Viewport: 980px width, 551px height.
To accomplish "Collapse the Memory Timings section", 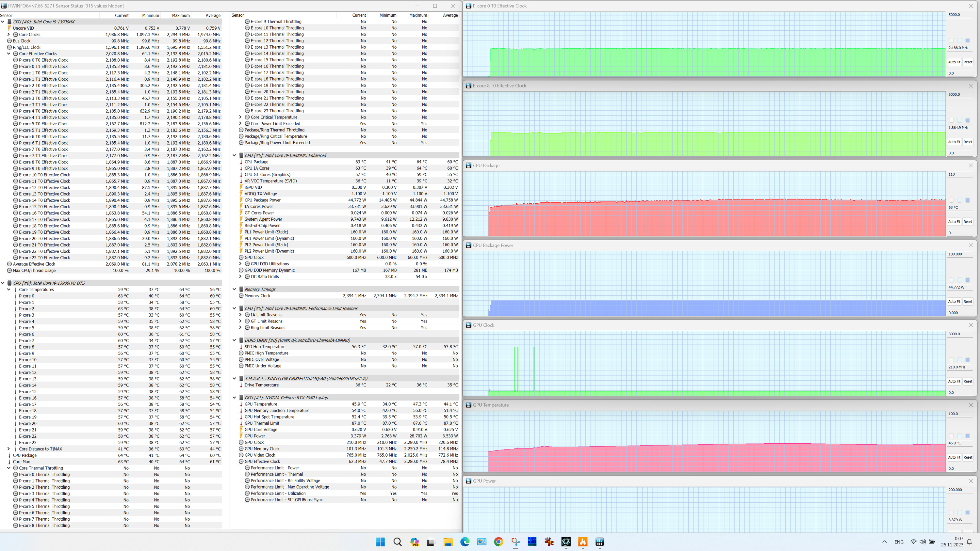I will point(234,290).
